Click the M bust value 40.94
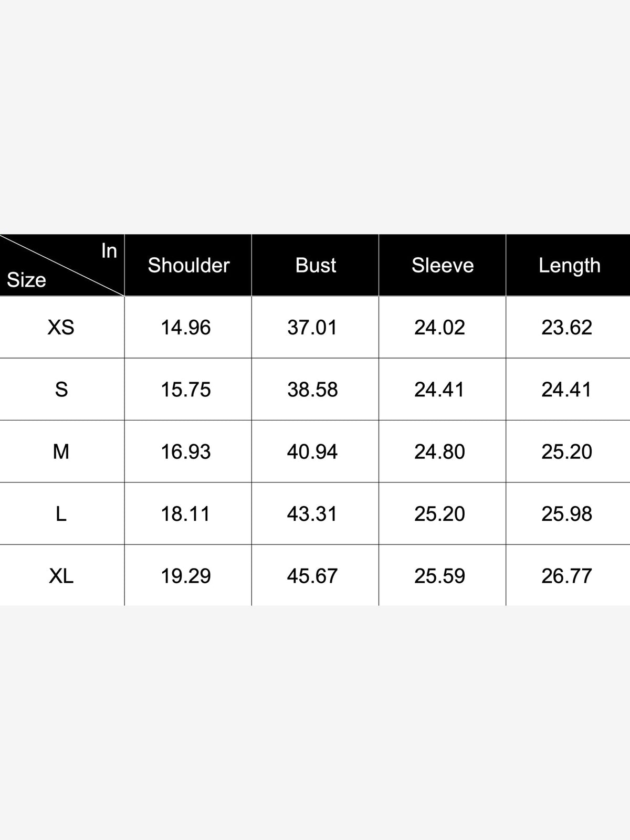 (312, 451)
